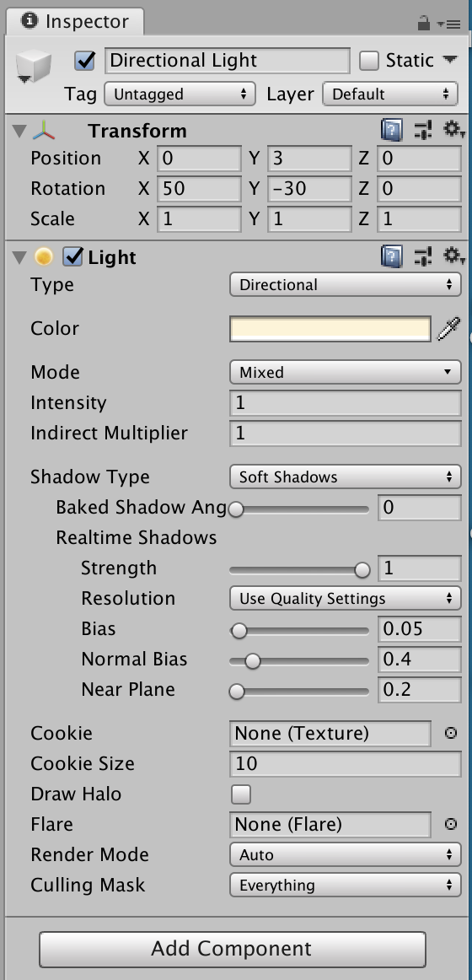Click the Scale X field
Image resolution: width=472 pixels, height=980 pixels.
pos(199,219)
